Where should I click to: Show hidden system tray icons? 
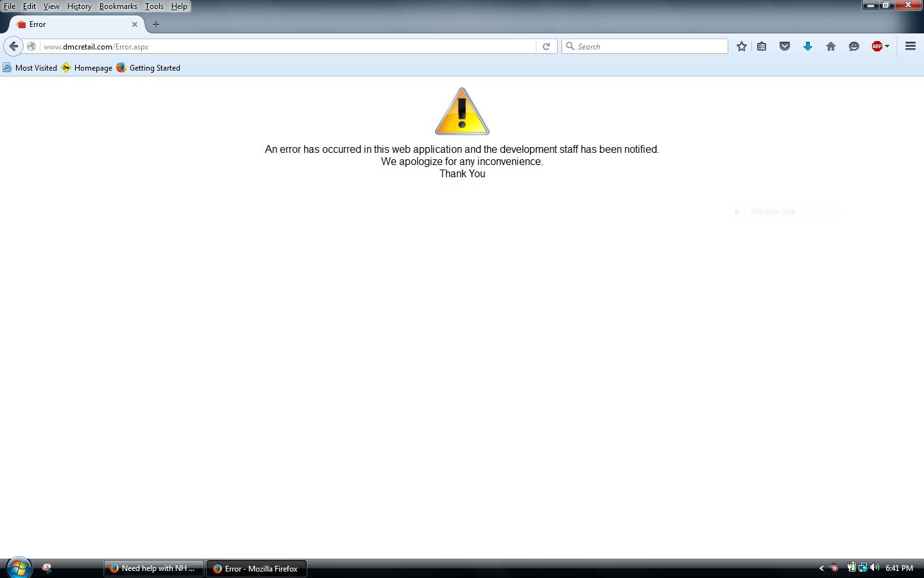tap(821, 568)
